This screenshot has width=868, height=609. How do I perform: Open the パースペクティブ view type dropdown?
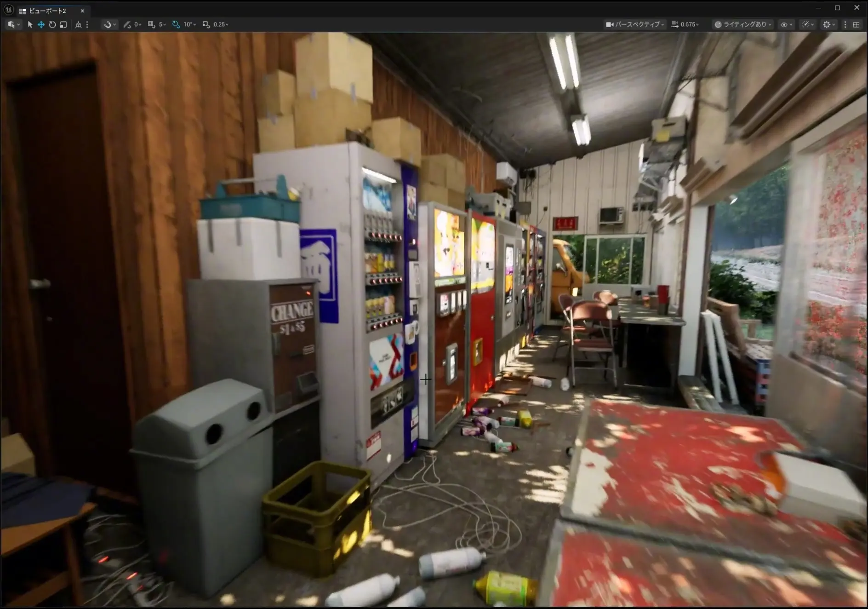[635, 24]
